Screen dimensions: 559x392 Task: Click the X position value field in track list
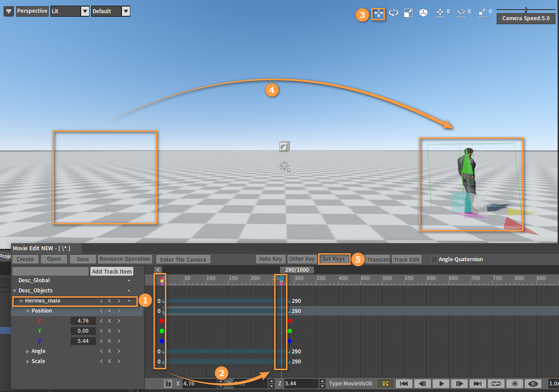83,321
